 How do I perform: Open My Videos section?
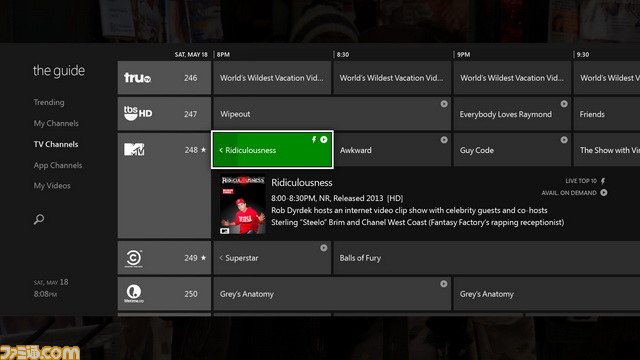[52, 186]
